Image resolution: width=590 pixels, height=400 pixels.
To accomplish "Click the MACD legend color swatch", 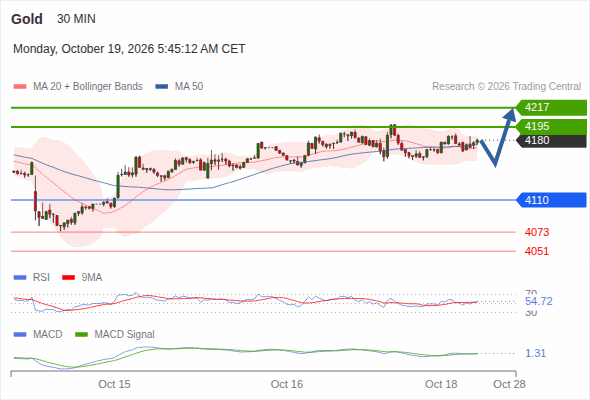I will coord(20,335).
